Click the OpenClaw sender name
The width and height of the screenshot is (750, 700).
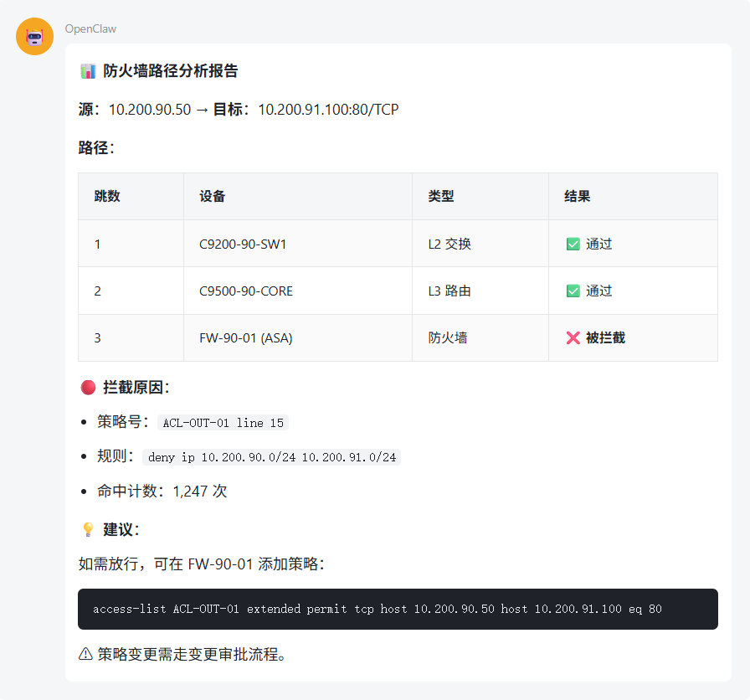click(90, 29)
